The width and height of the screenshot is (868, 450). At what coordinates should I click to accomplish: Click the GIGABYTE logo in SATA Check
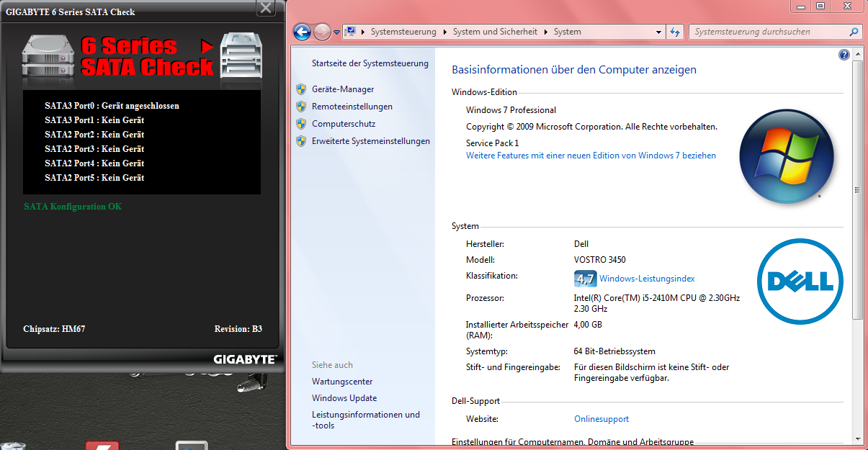pyautogui.click(x=245, y=359)
